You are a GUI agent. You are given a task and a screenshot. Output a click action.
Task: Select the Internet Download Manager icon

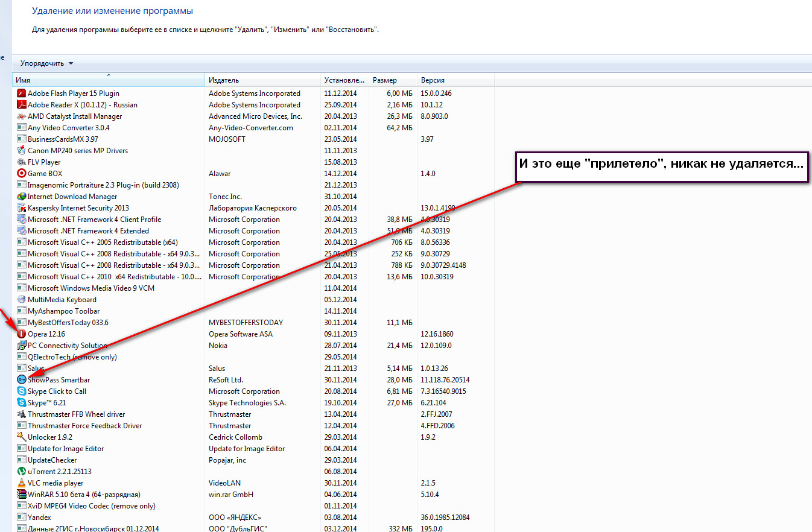[x=22, y=197]
